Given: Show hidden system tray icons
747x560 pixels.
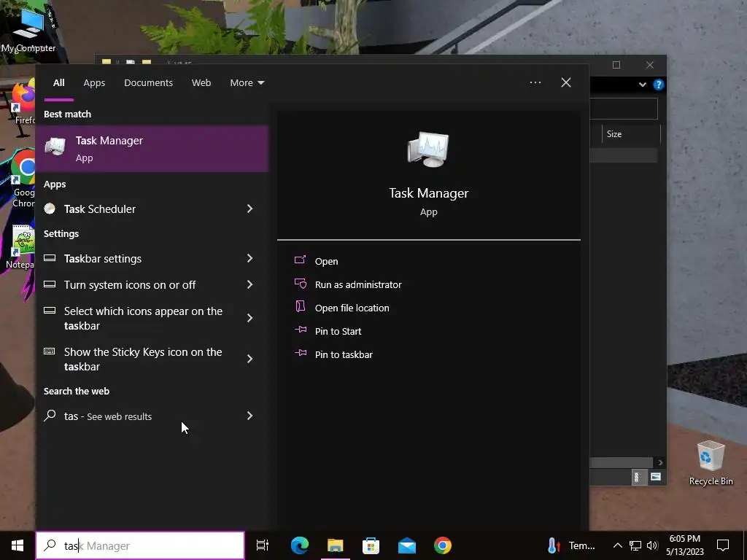Looking at the screenshot, I should coord(617,545).
